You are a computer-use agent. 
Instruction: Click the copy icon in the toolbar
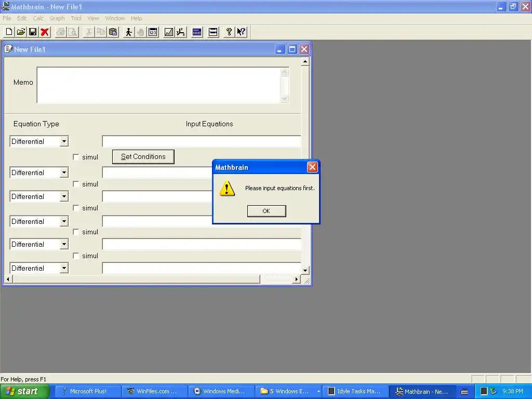(101, 32)
